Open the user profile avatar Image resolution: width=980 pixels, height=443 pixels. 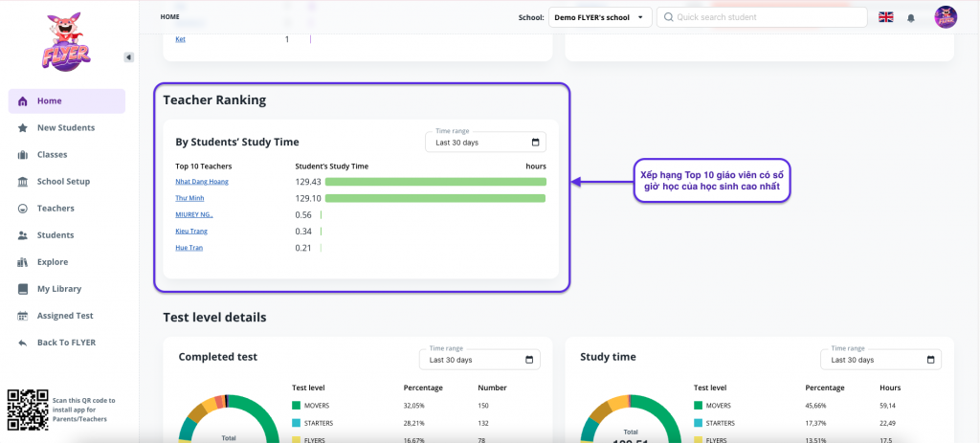(x=946, y=17)
